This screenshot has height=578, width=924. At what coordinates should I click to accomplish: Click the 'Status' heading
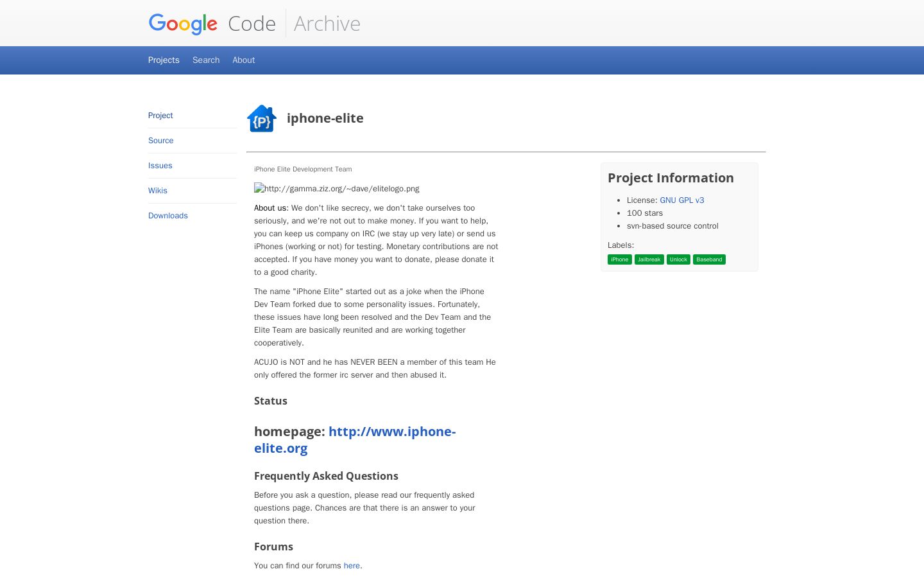271,401
